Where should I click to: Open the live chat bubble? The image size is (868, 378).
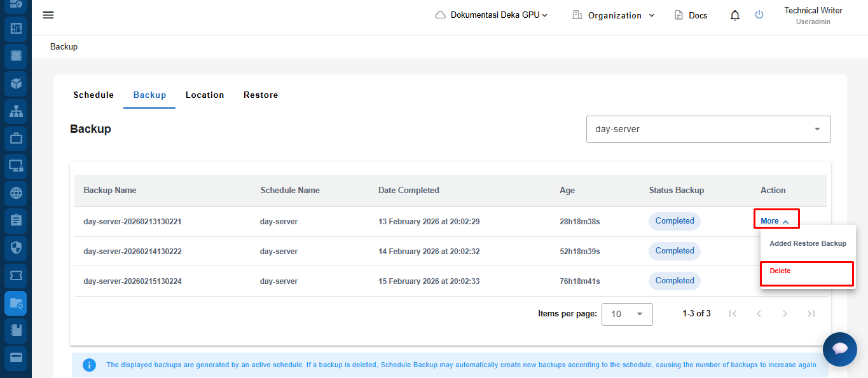point(839,349)
